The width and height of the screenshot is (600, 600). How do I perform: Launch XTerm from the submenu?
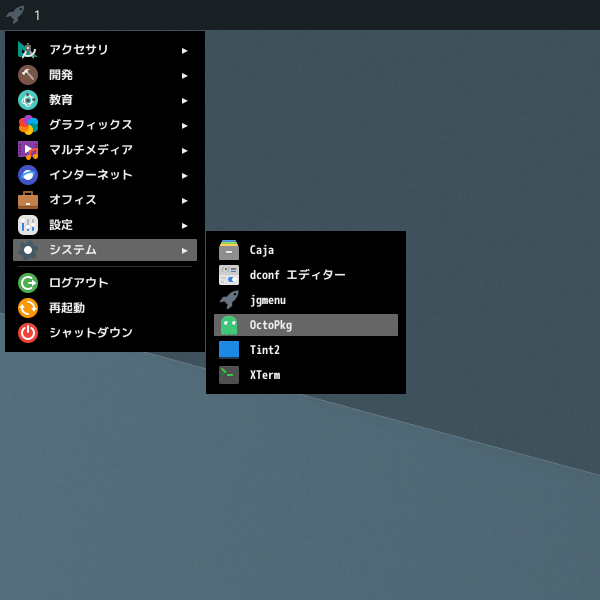306,375
